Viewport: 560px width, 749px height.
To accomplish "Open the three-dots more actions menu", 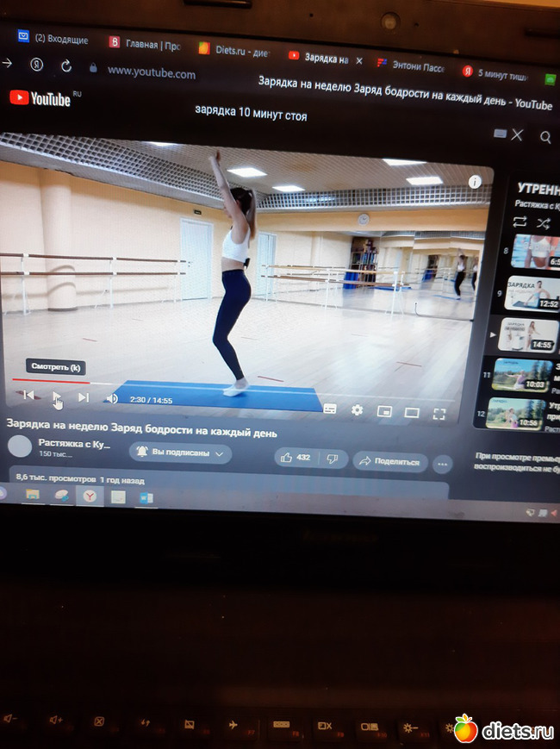I will [x=442, y=464].
